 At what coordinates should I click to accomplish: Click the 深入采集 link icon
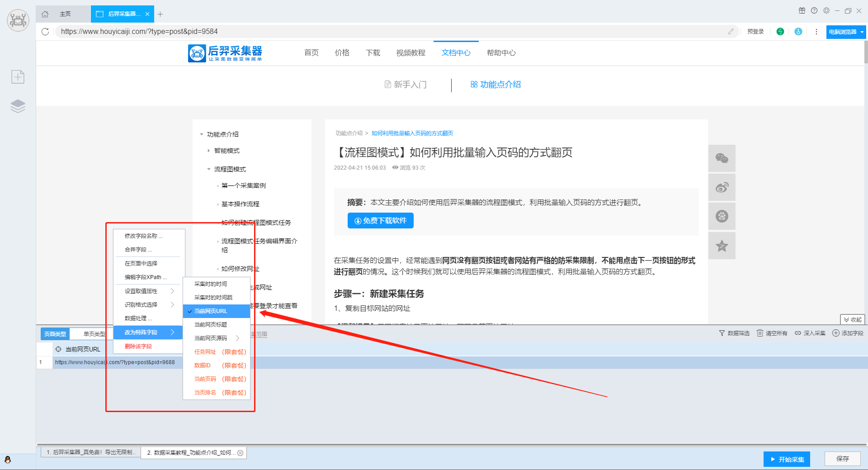[798, 333]
